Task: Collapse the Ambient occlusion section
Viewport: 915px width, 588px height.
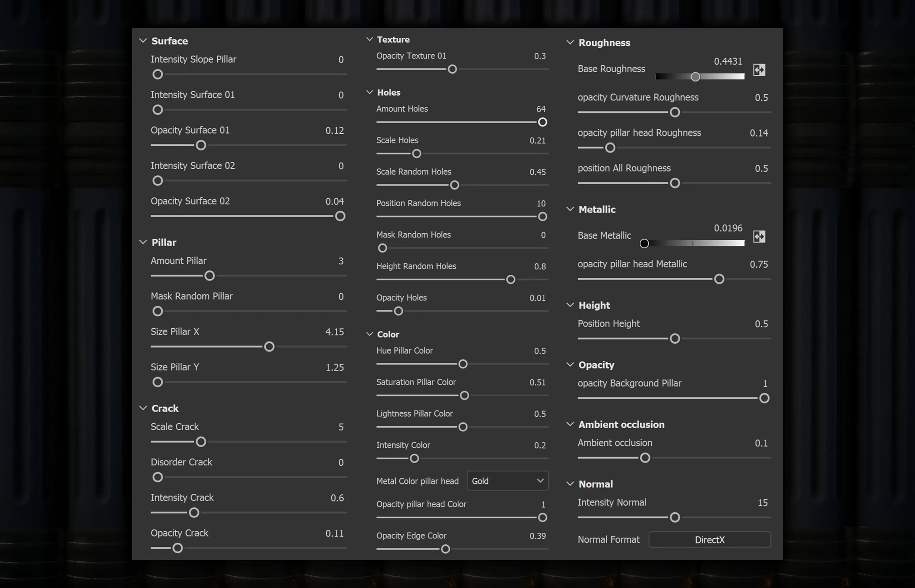Action: point(570,424)
